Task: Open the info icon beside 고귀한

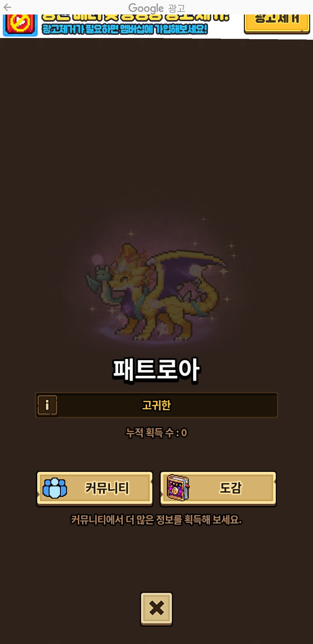Action: pos(47,405)
